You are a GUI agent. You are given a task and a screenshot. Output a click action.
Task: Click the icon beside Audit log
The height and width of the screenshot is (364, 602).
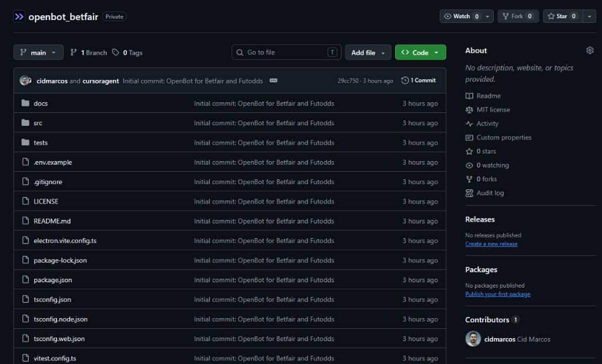(x=469, y=193)
